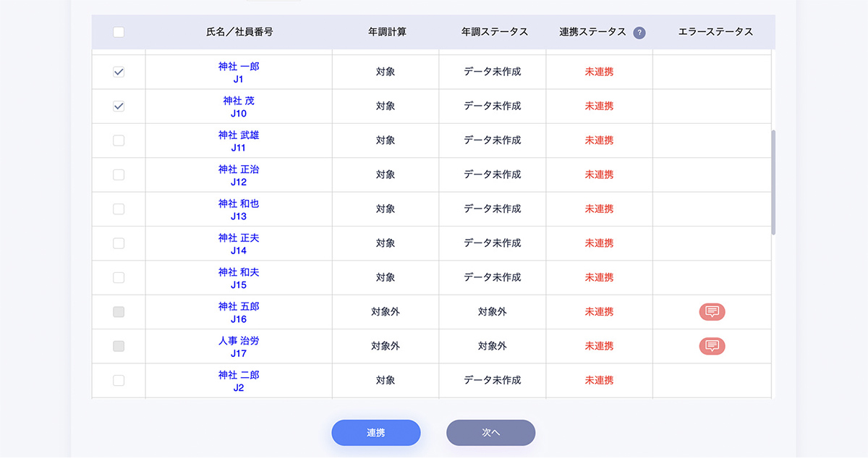Click the 氏名／社員番号 column header

239,32
